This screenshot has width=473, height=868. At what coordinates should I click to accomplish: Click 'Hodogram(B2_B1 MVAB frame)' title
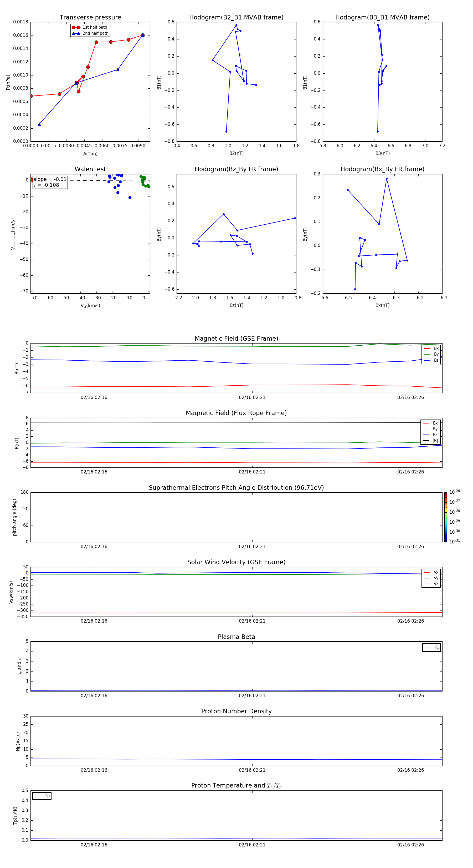[x=236, y=18]
